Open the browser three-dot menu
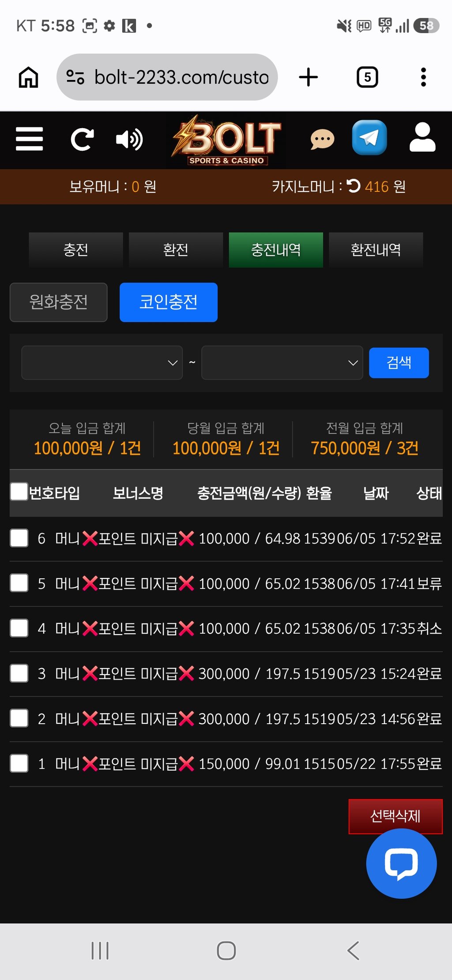Screen dimensions: 452x980 coord(423,77)
